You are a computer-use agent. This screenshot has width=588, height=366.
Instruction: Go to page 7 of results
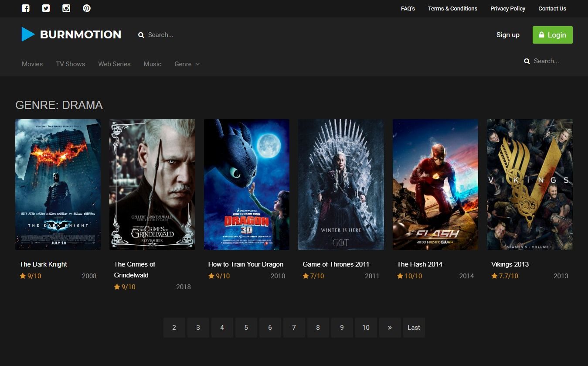[294, 328]
